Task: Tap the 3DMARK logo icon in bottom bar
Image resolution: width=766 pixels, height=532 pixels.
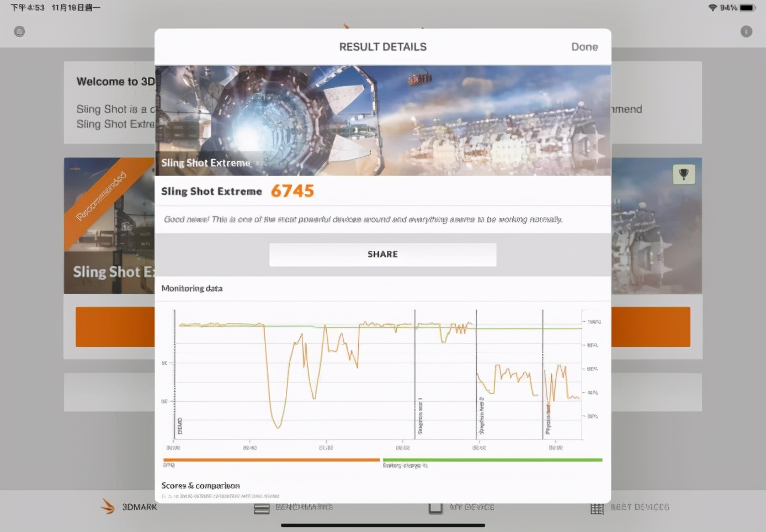Action: click(x=108, y=506)
